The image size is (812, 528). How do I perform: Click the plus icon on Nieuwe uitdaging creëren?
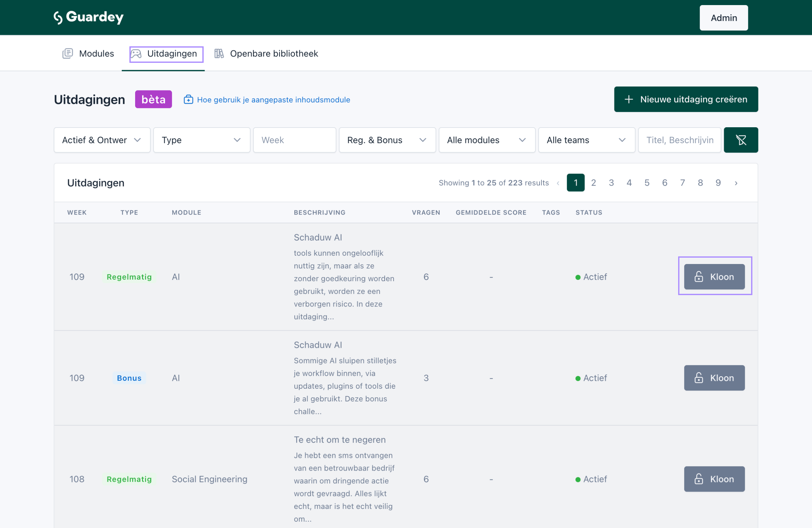point(628,99)
